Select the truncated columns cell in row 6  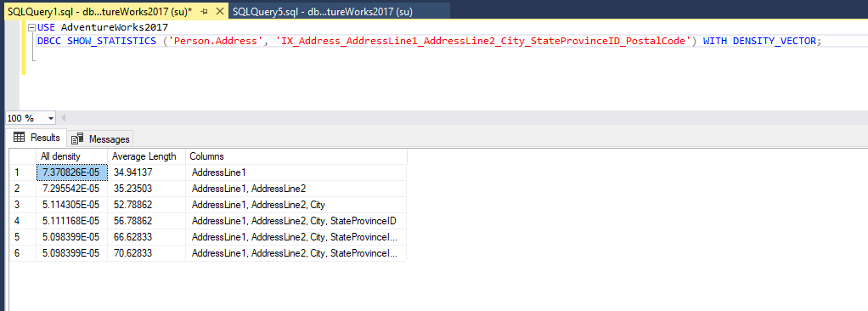click(296, 253)
